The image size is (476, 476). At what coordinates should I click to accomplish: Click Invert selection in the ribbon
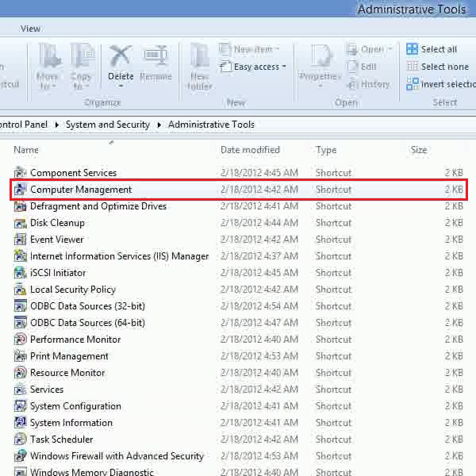click(441, 84)
